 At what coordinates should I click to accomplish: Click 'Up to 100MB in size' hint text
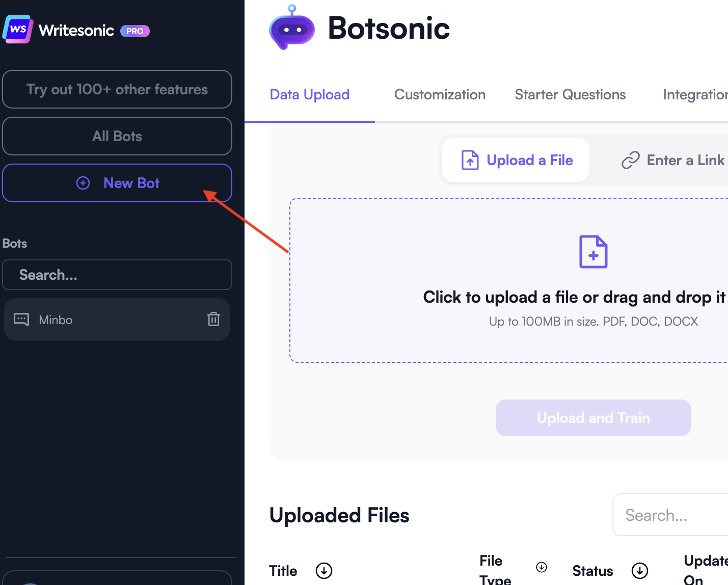pyautogui.click(x=594, y=322)
